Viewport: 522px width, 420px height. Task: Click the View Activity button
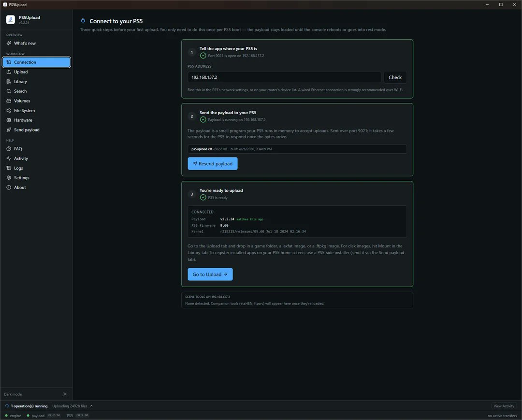pos(504,406)
